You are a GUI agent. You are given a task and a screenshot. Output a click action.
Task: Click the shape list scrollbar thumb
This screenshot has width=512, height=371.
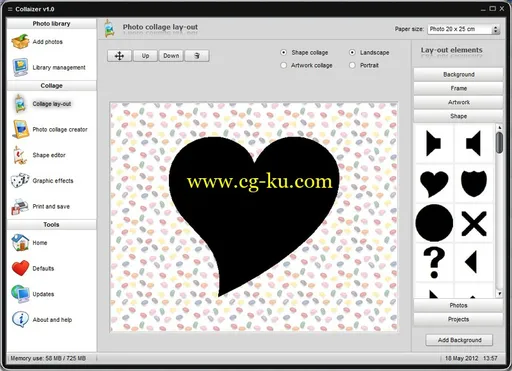(499, 143)
